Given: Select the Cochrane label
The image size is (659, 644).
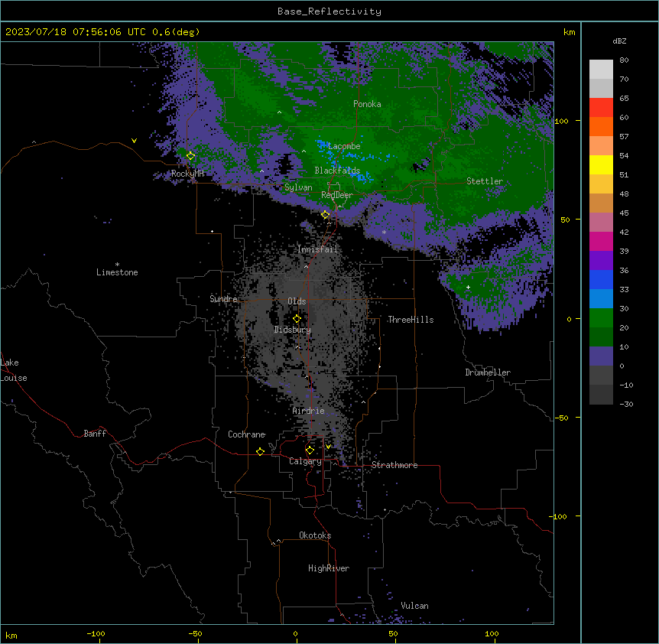Looking at the screenshot, I should point(247,434).
